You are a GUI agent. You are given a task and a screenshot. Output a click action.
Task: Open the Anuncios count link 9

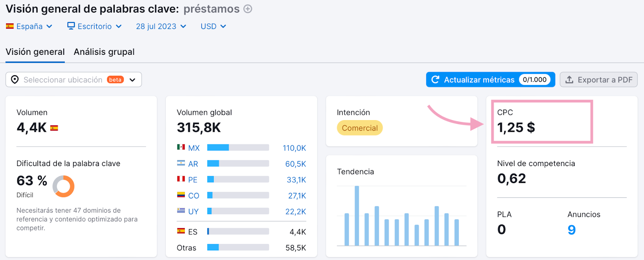tap(572, 230)
